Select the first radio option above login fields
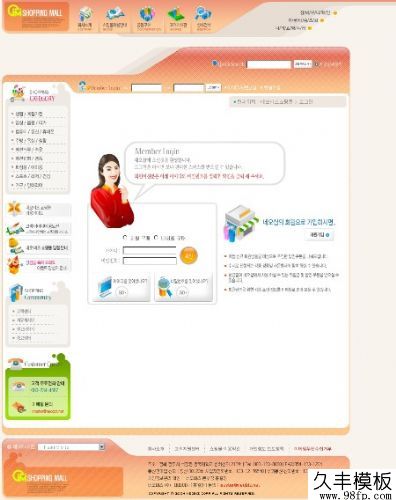This screenshot has width=396, height=500. click(x=125, y=238)
